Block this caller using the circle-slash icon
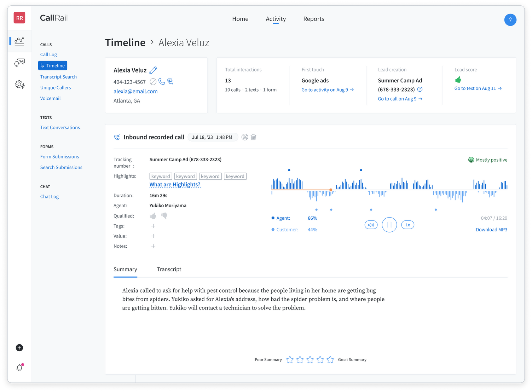Viewport: 532px width, 392px height. point(153,81)
